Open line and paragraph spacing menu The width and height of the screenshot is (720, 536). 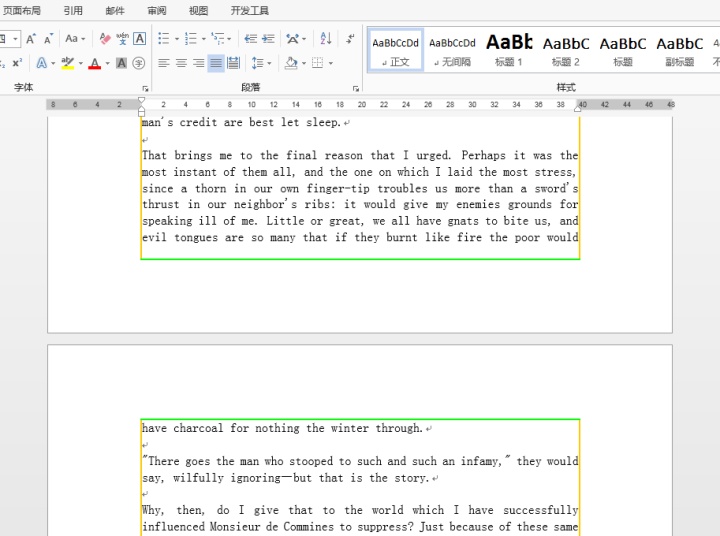click(261, 63)
